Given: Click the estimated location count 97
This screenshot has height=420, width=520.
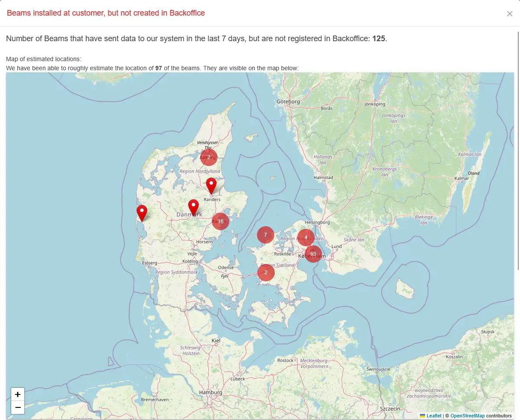Looking at the screenshot, I should tap(159, 68).
